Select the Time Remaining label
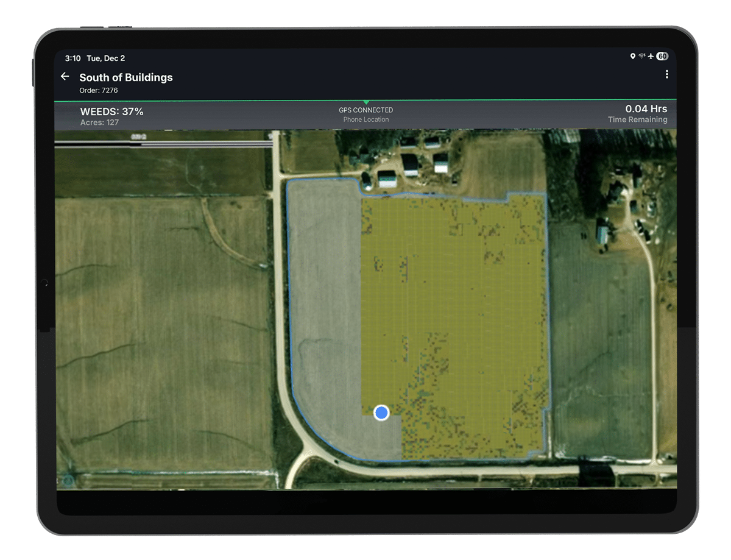 tap(637, 120)
